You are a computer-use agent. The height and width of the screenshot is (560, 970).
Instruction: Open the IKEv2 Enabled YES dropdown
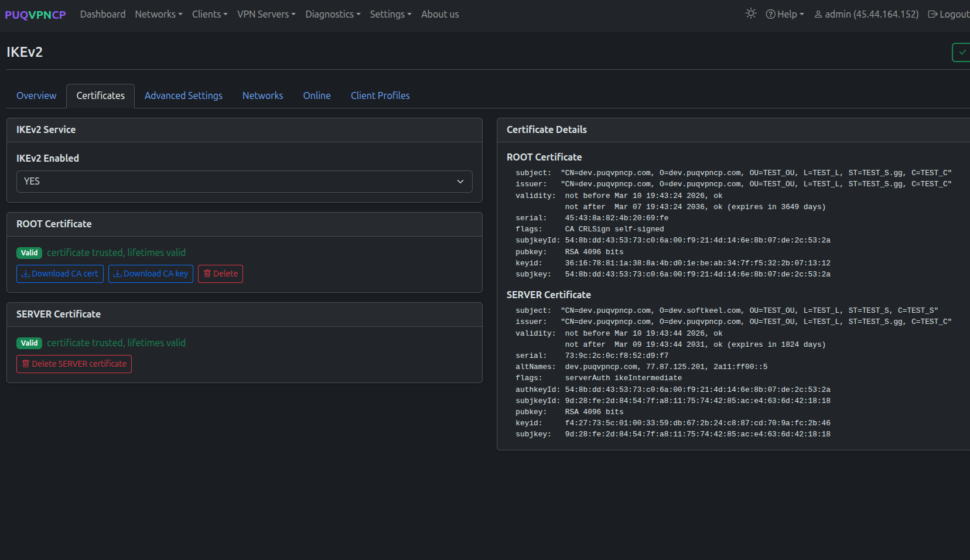pyautogui.click(x=244, y=182)
